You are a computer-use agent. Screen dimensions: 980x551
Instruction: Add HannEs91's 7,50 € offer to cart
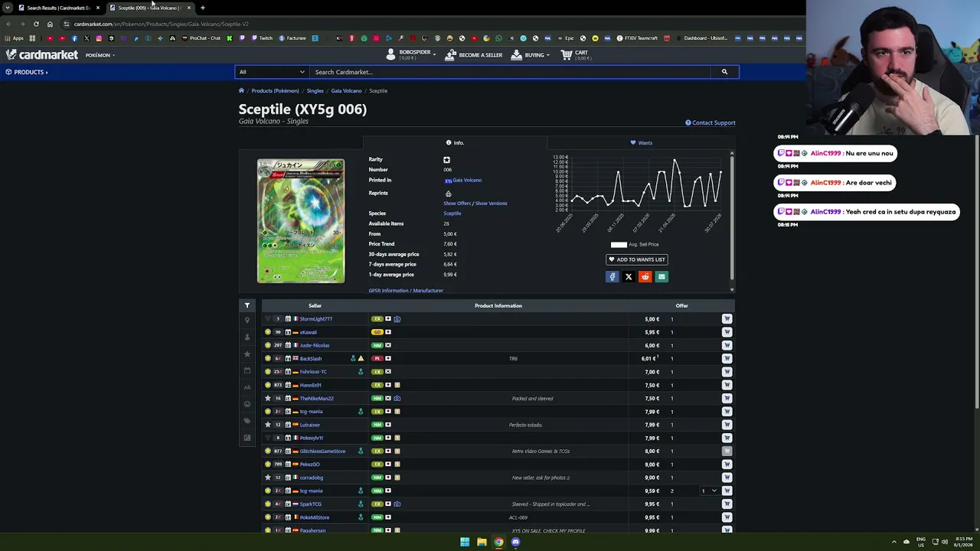[x=727, y=385]
